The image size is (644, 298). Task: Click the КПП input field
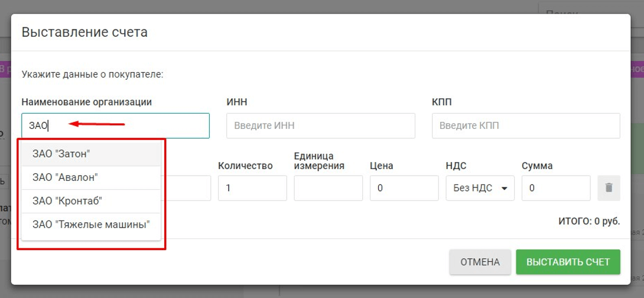point(525,125)
